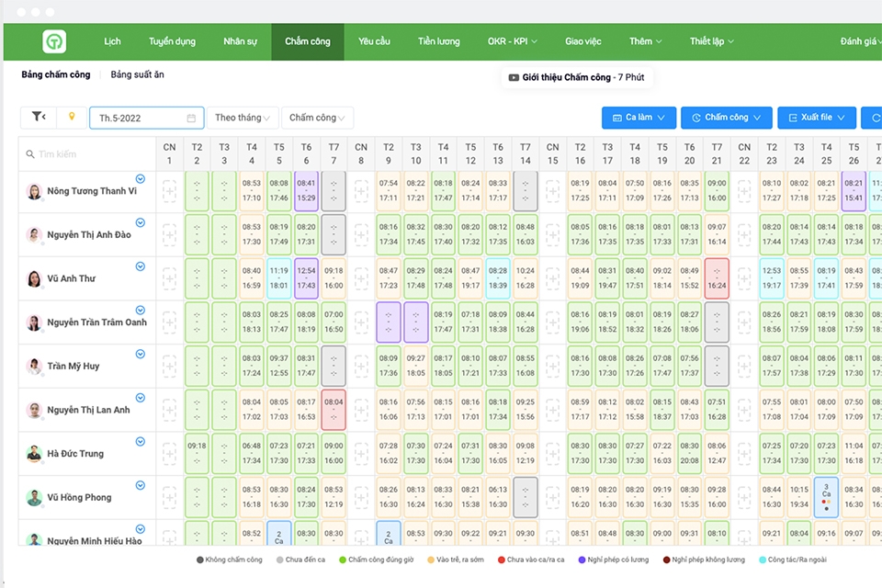Open the Tuyển dụng menu
The height and width of the screenshot is (588, 882).
click(172, 41)
